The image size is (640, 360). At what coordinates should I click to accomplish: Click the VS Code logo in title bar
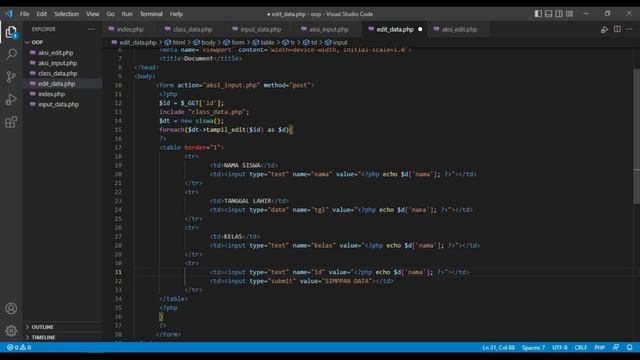[9, 13]
